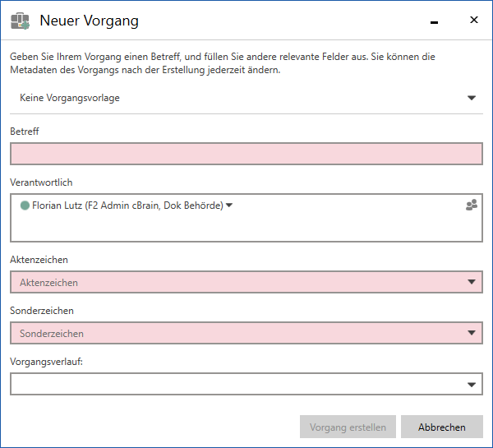The width and height of the screenshot is (493, 448).
Task: Click the Abbrechen button
Action: (442, 427)
